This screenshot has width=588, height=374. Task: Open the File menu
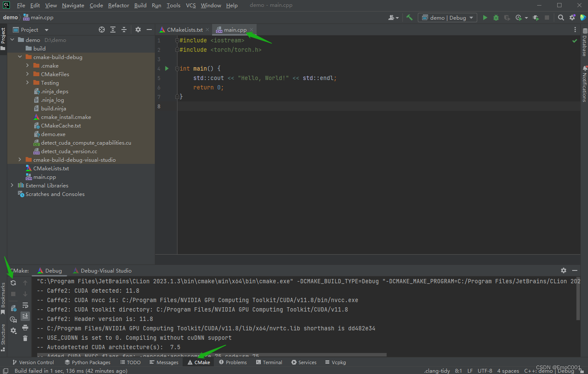tap(21, 6)
